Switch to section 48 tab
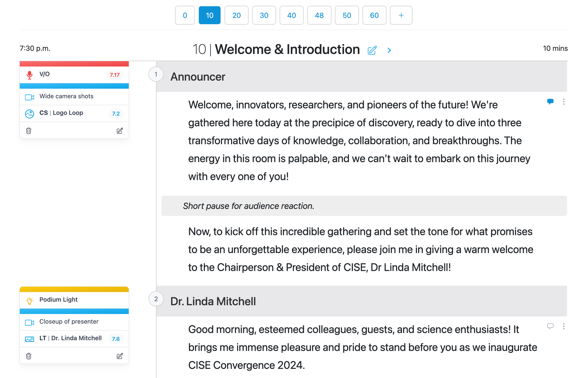 tap(319, 15)
